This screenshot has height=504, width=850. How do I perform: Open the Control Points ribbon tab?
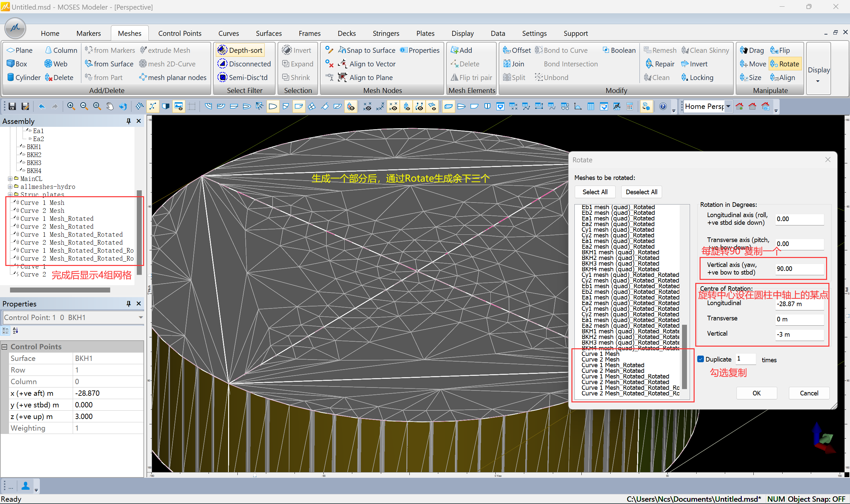click(180, 33)
